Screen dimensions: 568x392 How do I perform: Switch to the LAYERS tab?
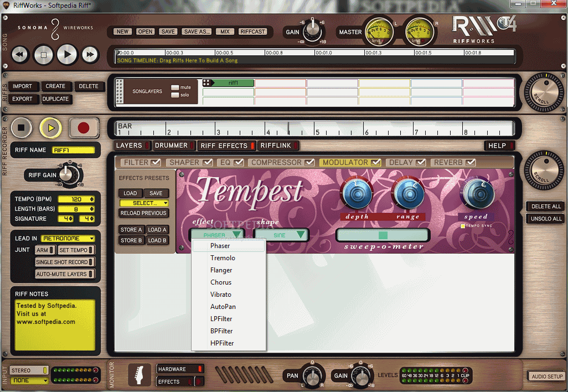132,146
